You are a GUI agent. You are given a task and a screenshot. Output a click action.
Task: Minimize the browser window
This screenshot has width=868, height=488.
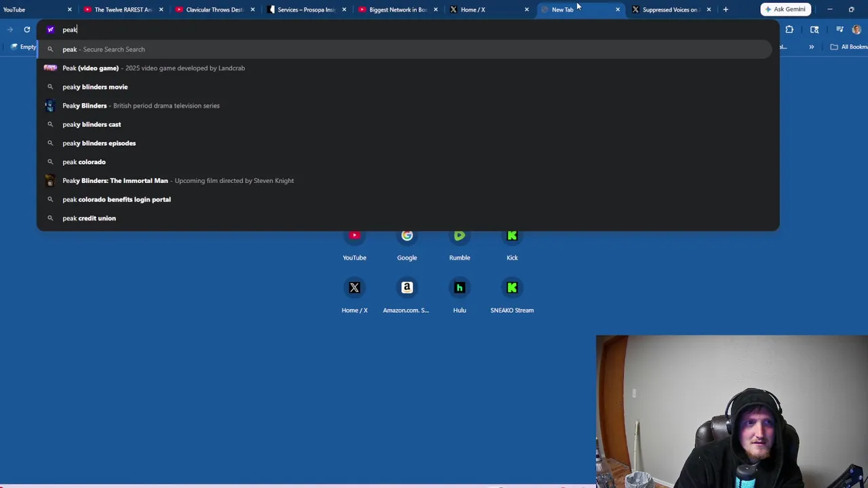pyautogui.click(x=829, y=9)
